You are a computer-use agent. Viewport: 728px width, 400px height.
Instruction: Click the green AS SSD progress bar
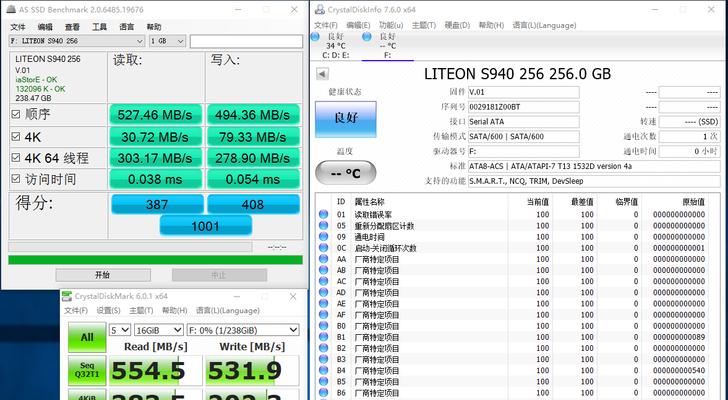pos(156,260)
